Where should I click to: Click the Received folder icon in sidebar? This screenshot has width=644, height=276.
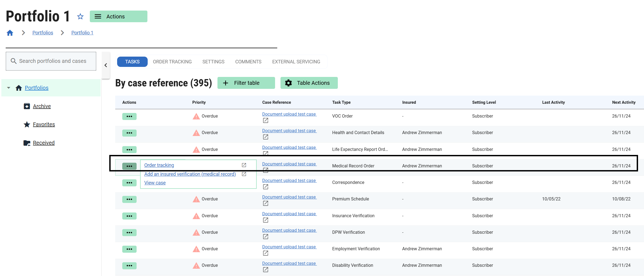(x=27, y=143)
